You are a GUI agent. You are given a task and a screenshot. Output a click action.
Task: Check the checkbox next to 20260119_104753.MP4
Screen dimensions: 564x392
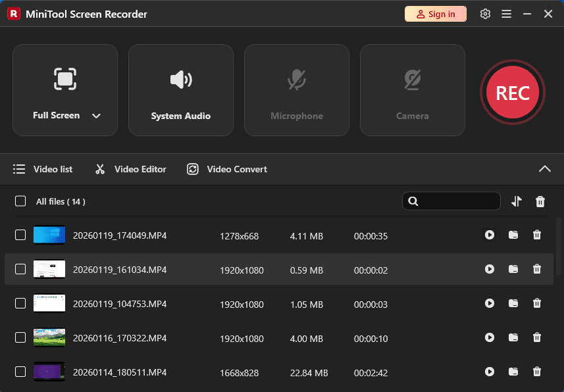pyautogui.click(x=20, y=303)
